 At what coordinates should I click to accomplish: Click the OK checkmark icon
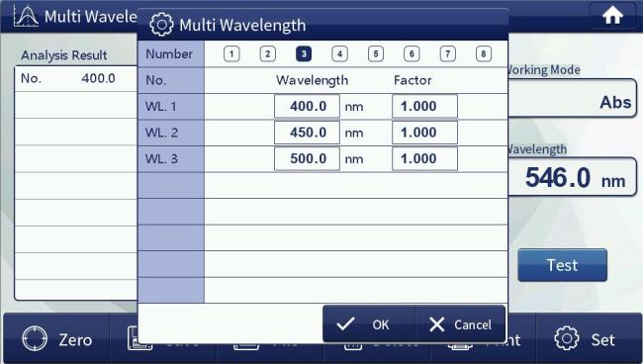[345, 324]
